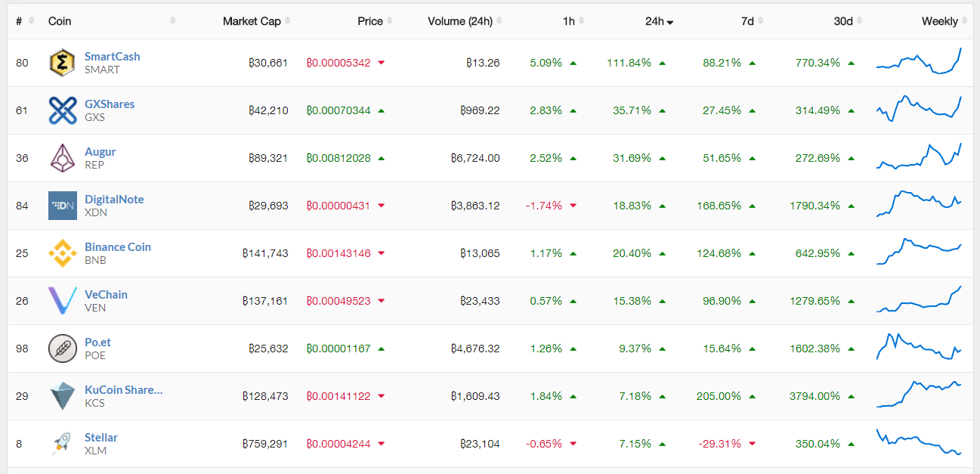Sort table by Volume (24h) header
Screen dimensions: 980x474
click(x=465, y=21)
